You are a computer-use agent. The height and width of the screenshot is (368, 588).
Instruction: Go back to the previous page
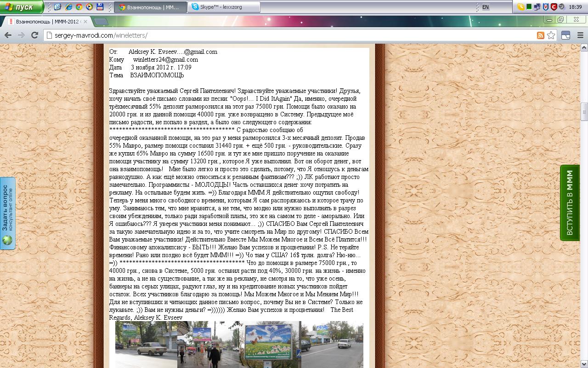(x=8, y=35)
